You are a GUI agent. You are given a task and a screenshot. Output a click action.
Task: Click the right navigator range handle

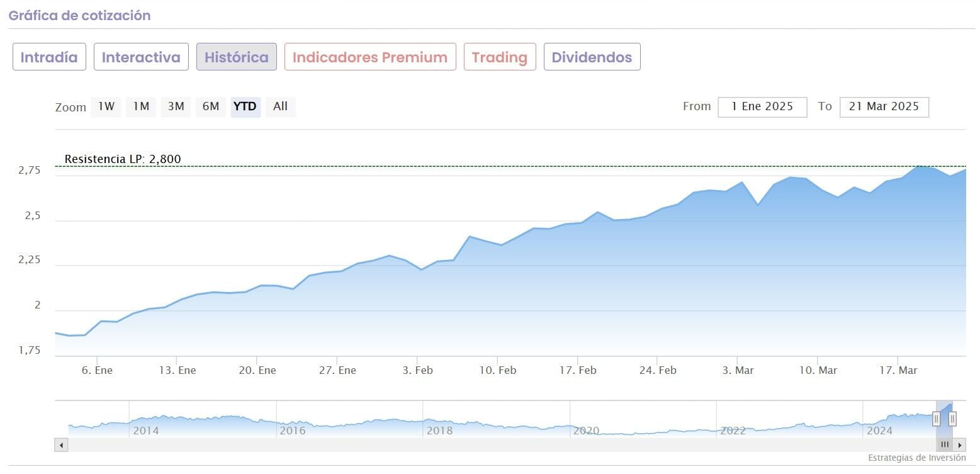(x=952, y=419)
